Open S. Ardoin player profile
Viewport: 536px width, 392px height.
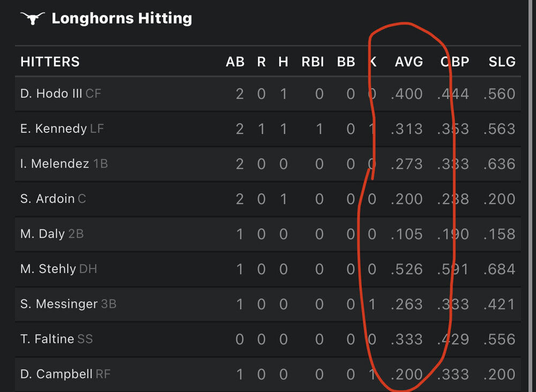coord(47,199)
